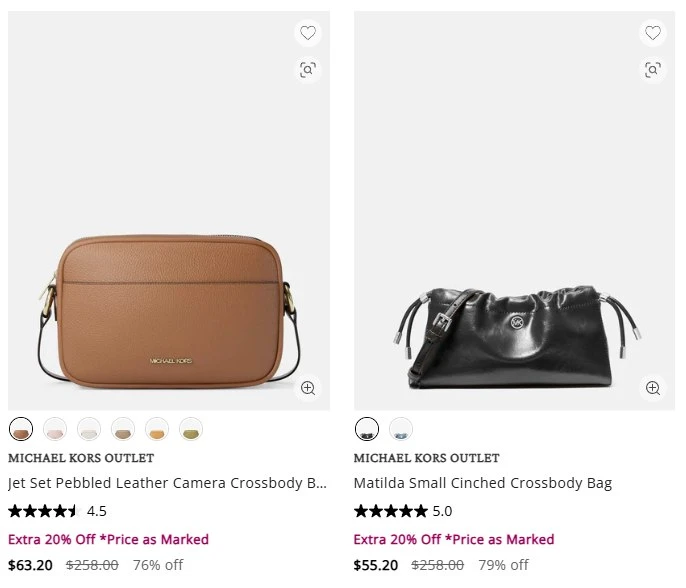The image size is (686, 588).
Task: Select the taupe Jet Set color swatch
Action: click(123, 429)
